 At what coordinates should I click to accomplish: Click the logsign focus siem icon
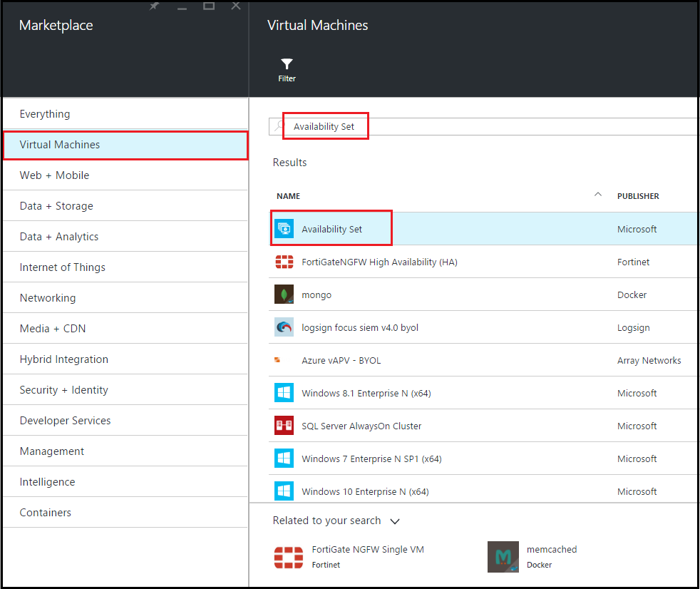(284, 327)
